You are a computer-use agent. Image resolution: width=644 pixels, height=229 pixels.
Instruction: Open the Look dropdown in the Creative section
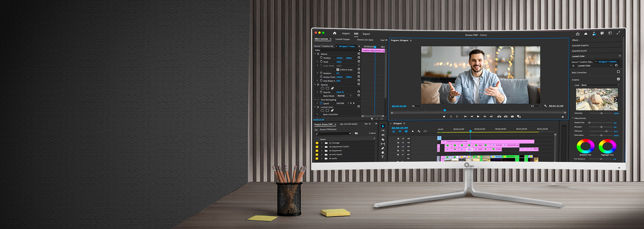click(x=600, y=85)
